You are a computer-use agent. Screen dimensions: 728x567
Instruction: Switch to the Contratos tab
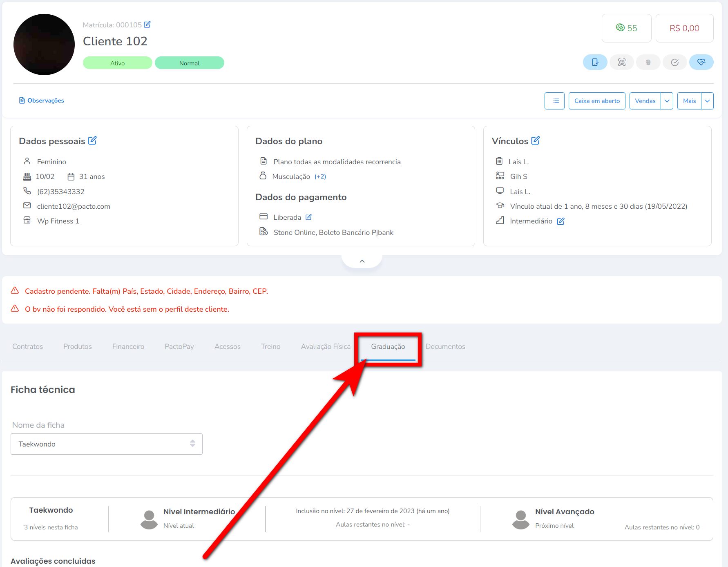pyautogui.click(x=27, y=346)
